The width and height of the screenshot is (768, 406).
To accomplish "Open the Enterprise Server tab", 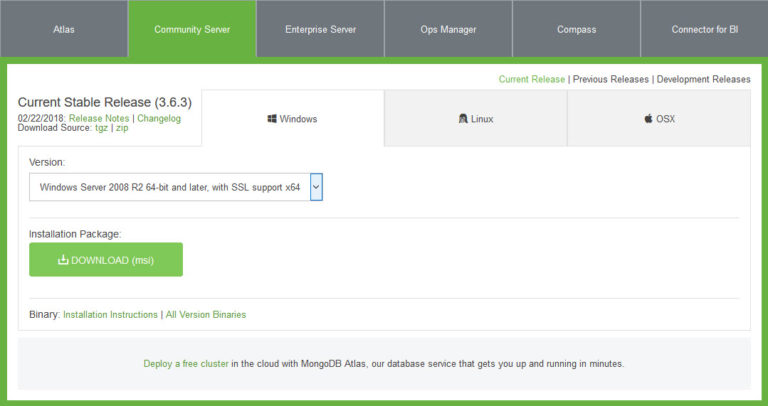I will click(x=320, y=29).
